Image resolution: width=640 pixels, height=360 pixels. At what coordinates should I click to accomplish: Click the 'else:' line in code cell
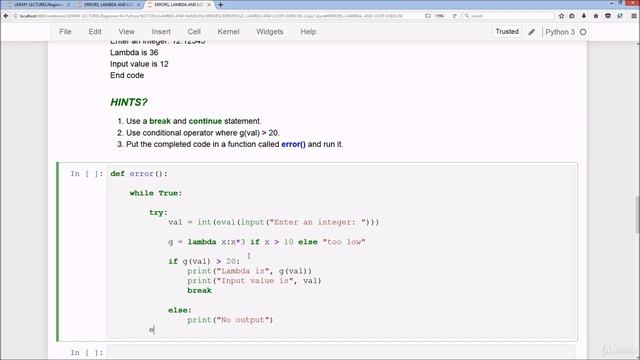tap(180, 310)
